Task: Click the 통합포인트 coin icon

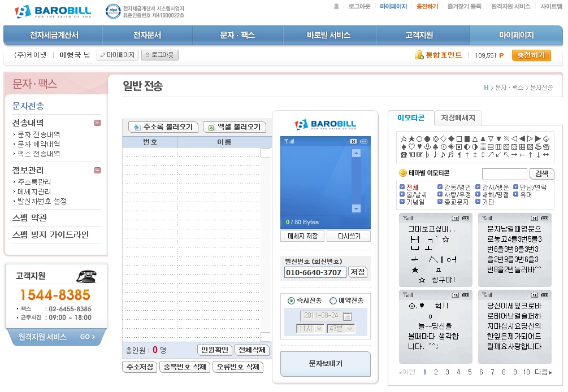Action: (419, 55)
